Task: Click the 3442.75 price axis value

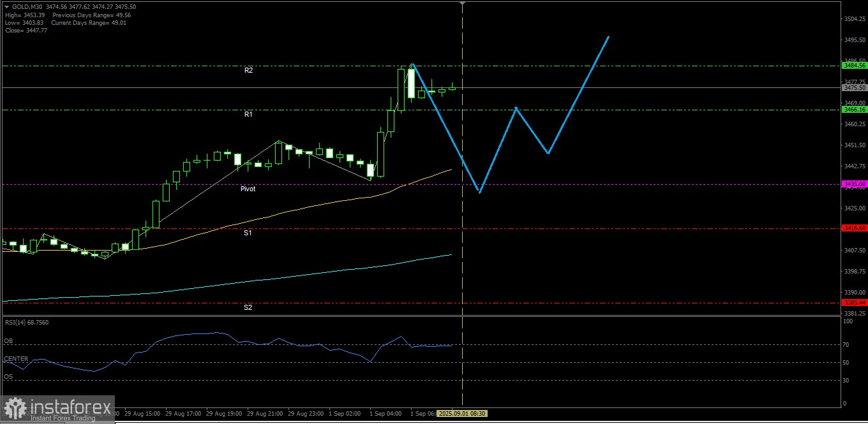Action: (x=855, y=166)
